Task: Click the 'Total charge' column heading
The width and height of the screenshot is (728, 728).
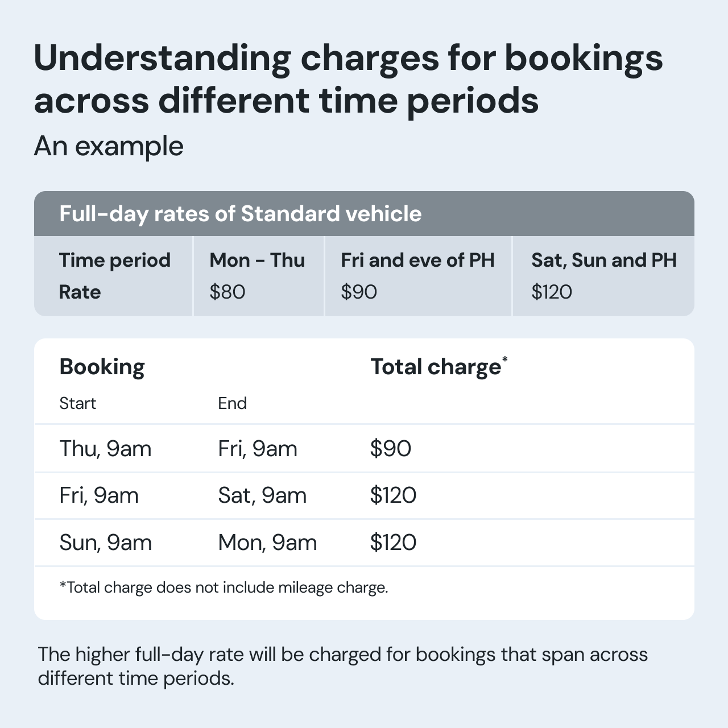Action: 439,366
